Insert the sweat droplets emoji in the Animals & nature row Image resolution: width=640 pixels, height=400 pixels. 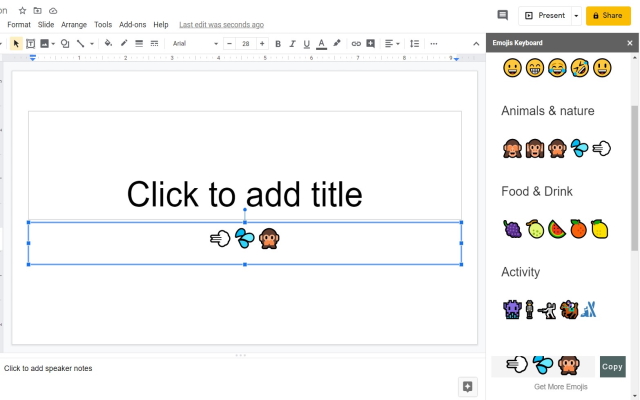pos(579,148)
